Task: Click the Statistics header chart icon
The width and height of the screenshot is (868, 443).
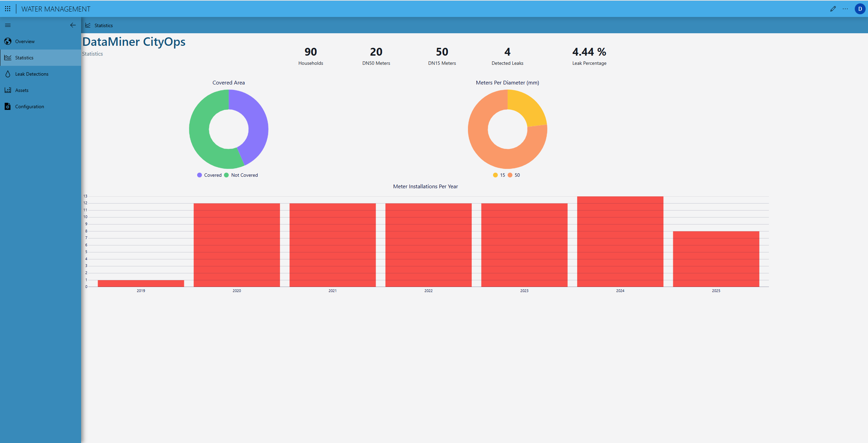Action: (x=88, y=25)
